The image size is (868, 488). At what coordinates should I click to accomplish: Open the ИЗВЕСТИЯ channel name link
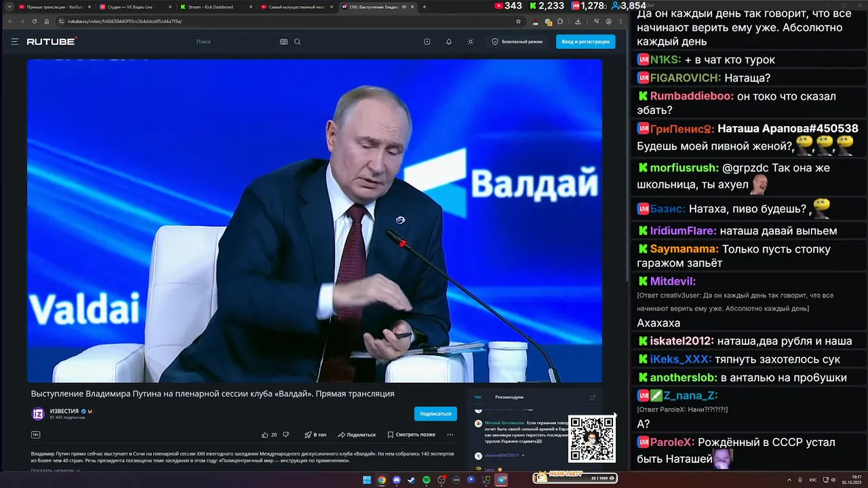[x=64, y=411]
